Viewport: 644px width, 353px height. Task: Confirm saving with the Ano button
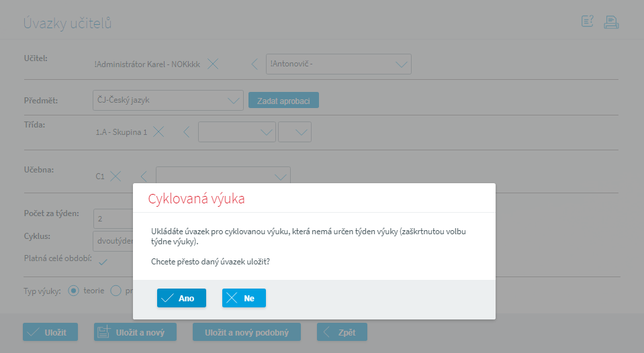[x=181, y=298]
